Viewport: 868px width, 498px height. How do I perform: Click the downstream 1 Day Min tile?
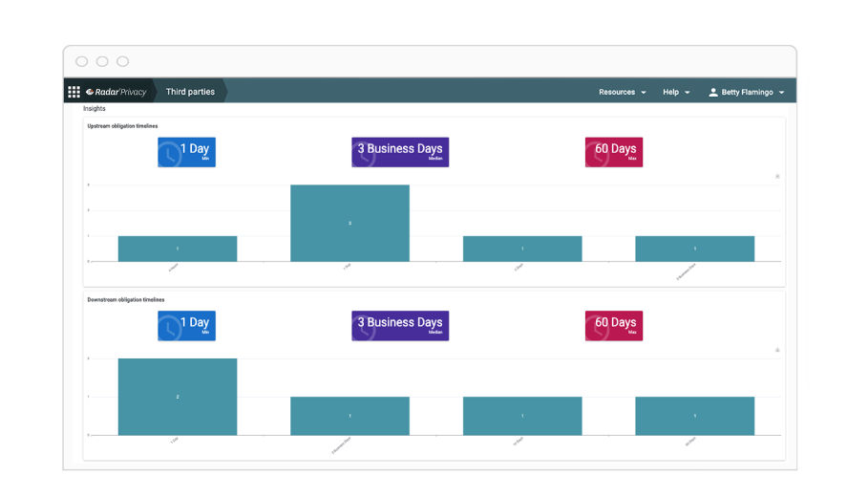click(x=186, y=326)
